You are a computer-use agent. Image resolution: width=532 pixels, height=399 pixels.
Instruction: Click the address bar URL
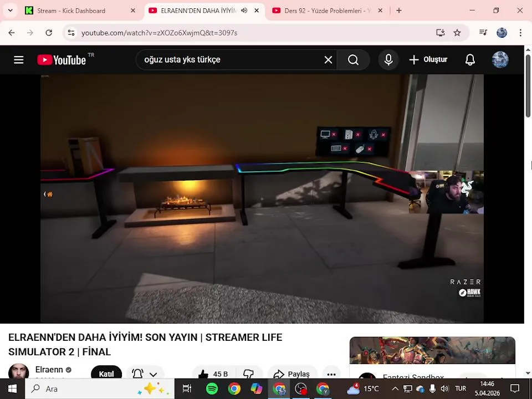pyautogui.click(x=159, y=33)
